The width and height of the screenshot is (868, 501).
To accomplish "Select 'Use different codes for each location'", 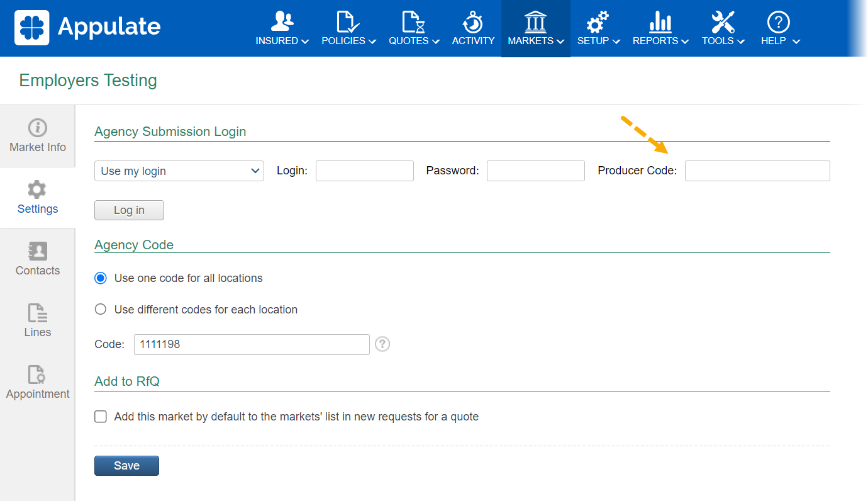I will coord(101,310).
